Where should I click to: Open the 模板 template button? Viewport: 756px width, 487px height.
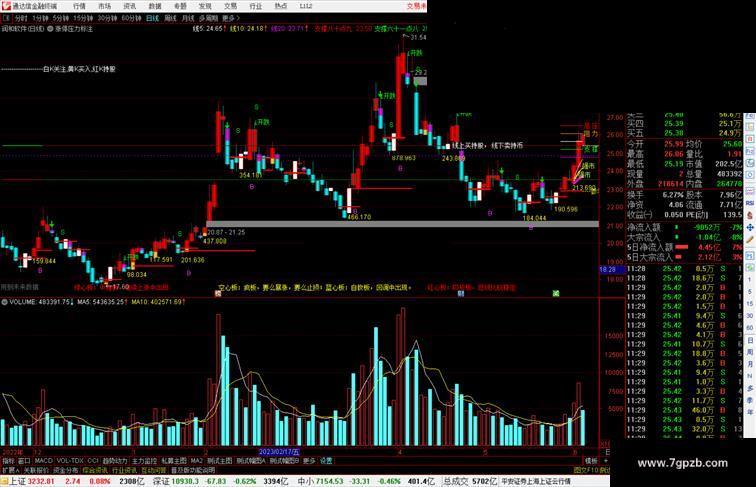[591, 461]
